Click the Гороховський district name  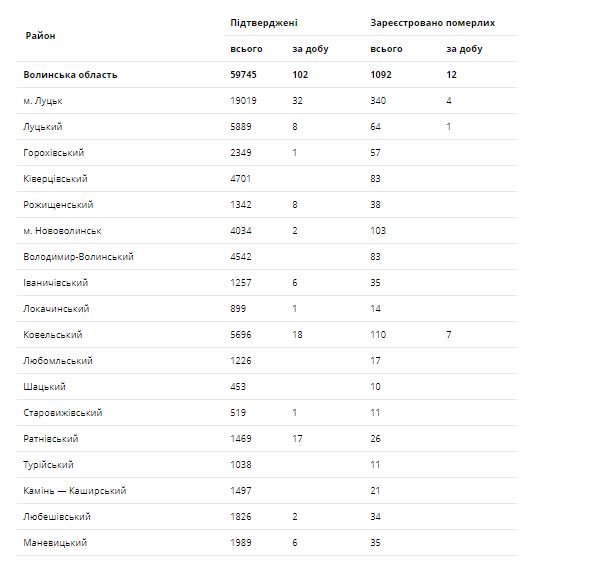(55, 153)
